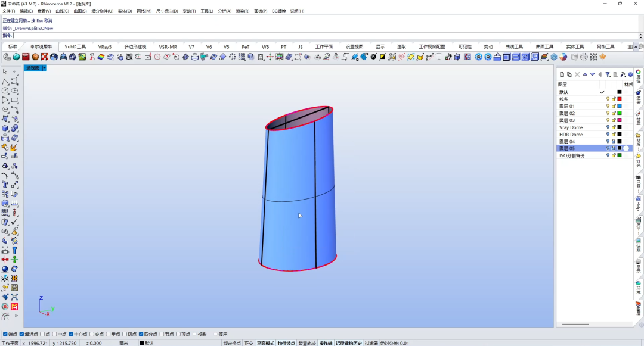Switch to the SubD工具 toolbar tab
This screenshot has width=644, height=346.
point(75,46)
